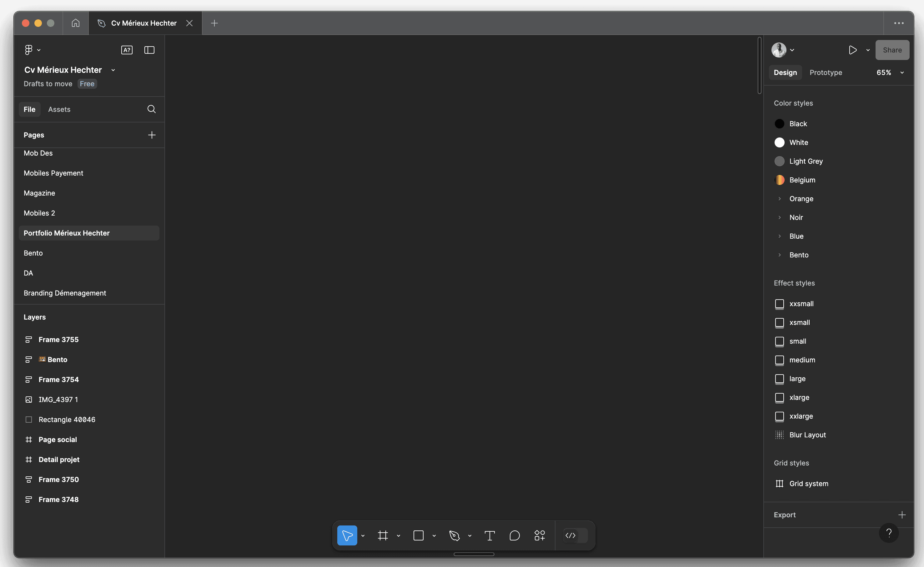The width and height of the screenshot is (924, 567).
Task: Switch to the Assets tab
Action: click(x=59, y=109)
